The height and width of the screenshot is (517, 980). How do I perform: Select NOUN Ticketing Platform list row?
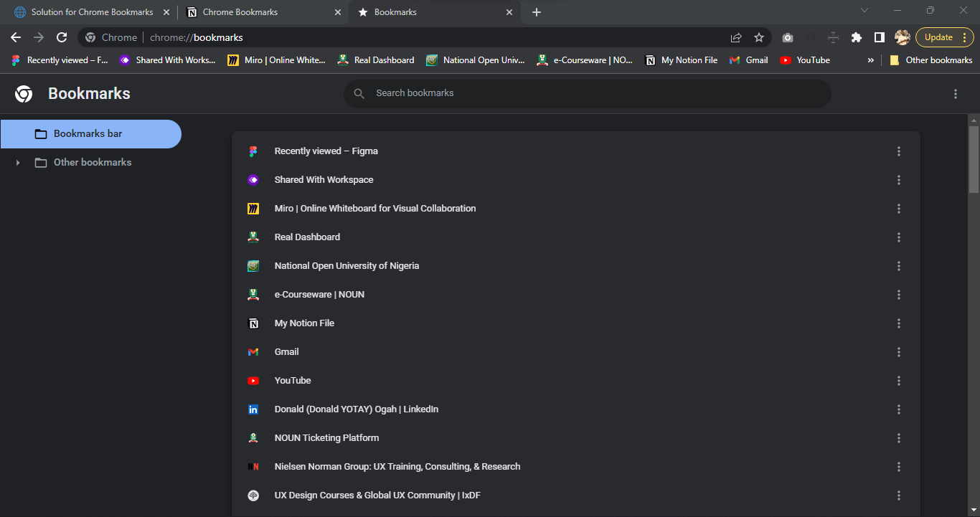(x=575, y=438)
